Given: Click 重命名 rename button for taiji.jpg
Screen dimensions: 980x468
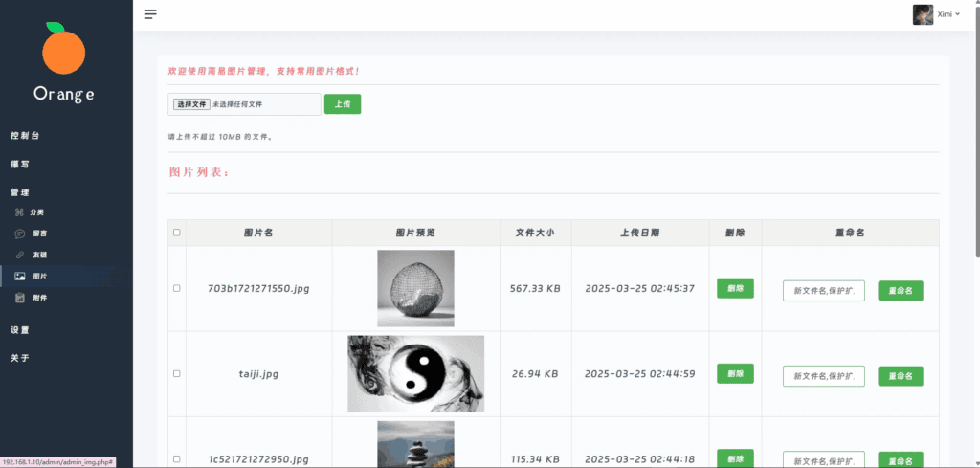Looking at the screenshot, I should [x=901, y=376].
